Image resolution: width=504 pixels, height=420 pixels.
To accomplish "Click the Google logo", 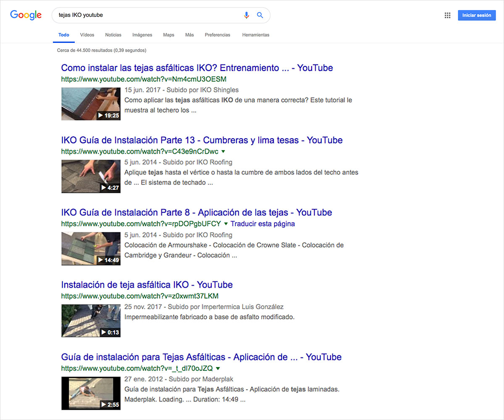I will point(26,15).
